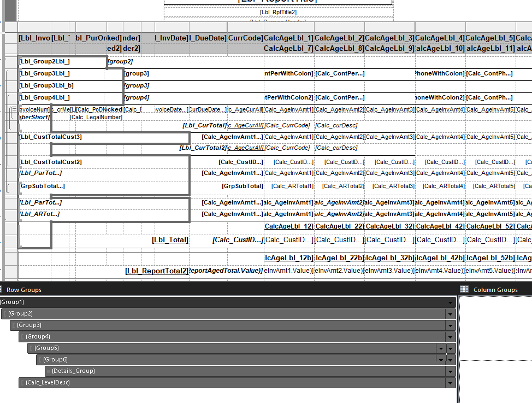Select the l_DueDate] header cell
532x403 pixels.
coord(208,38)
